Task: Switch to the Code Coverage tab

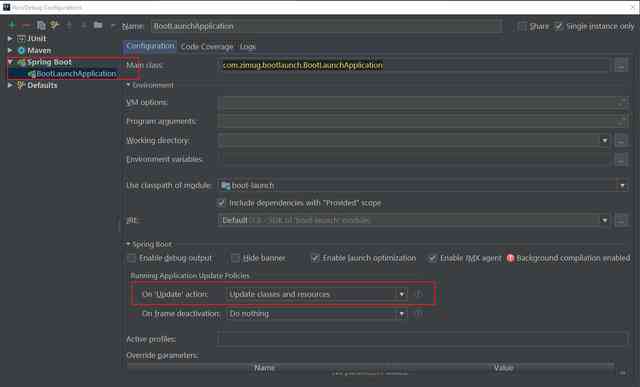Action: coord(207,47)
